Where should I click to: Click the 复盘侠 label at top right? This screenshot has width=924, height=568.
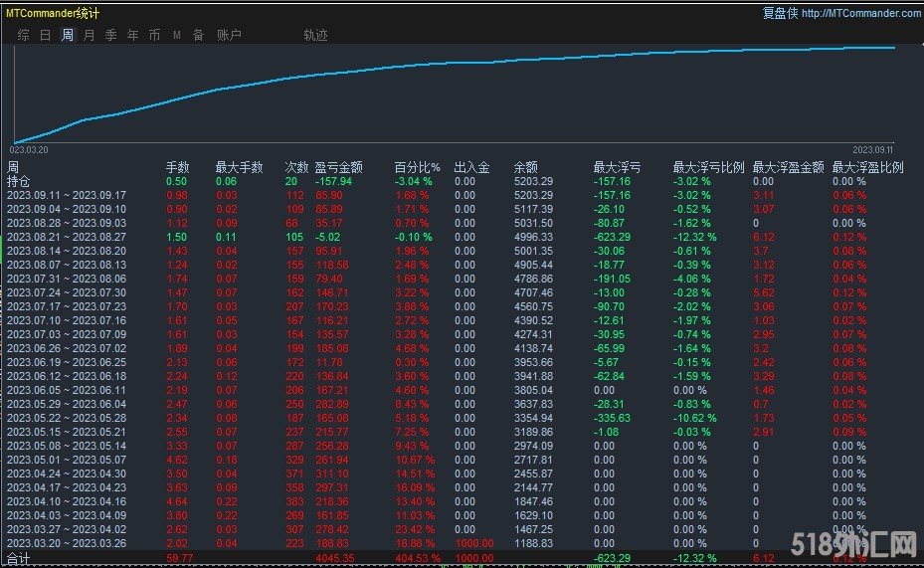click(779, 13)
